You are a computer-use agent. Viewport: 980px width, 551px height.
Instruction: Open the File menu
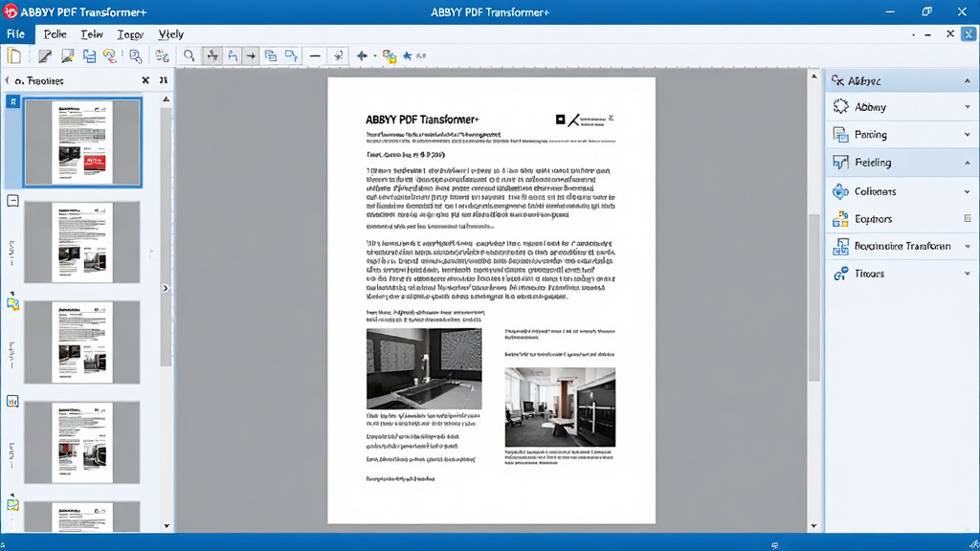(15, 34)
